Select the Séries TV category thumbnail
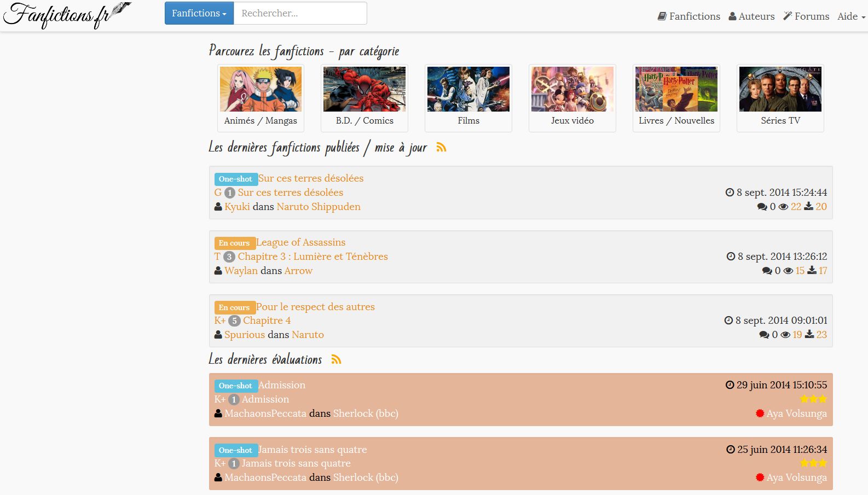The height and width of the screenshot is (495, 868). (780, 98)
